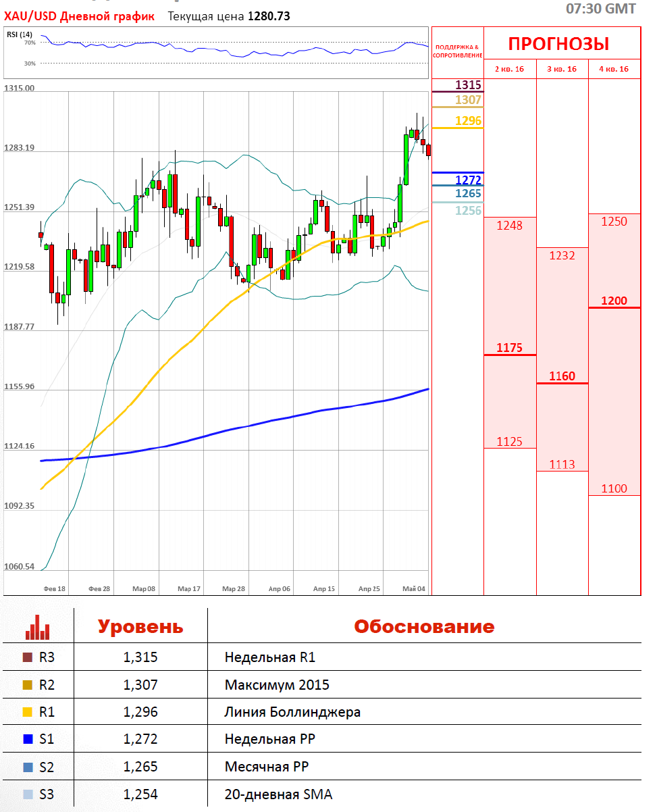Image resolution: width=657 pixels, height=812 pixels.
Task: Click the 1232 forecast high in Q3 column
Action: [562, 255]
